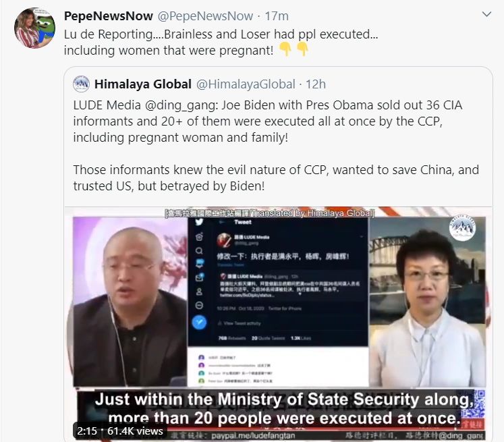Click the PepeNewsNow display name
The height and width of the screenshot is (442, 504).
click(109, 16)
